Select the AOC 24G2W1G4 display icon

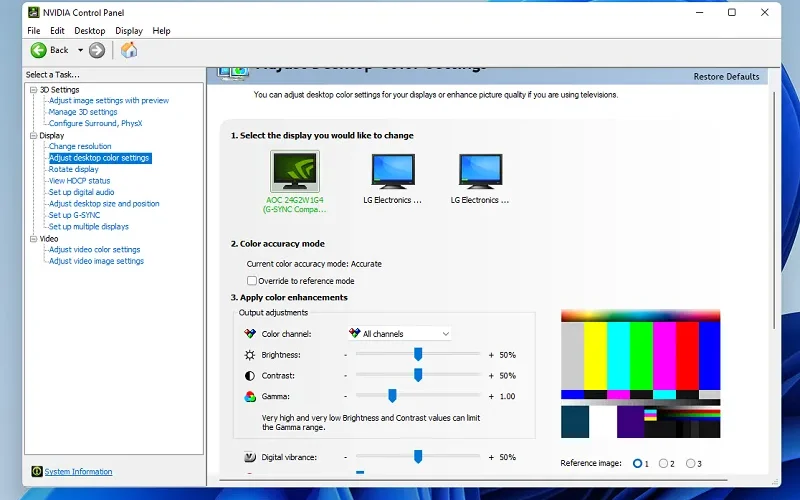pyautogui.click(x=295, y=171)
